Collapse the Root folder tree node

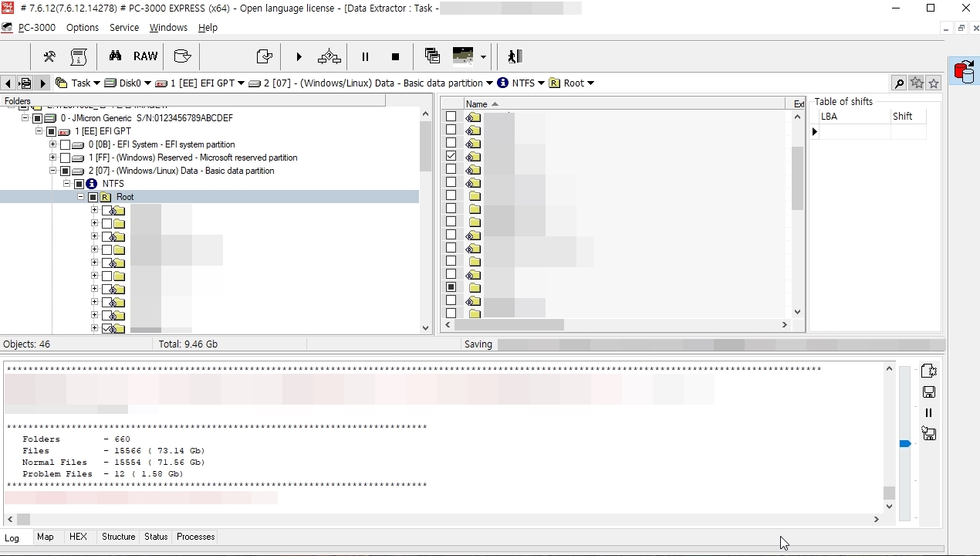coord(80,197)
